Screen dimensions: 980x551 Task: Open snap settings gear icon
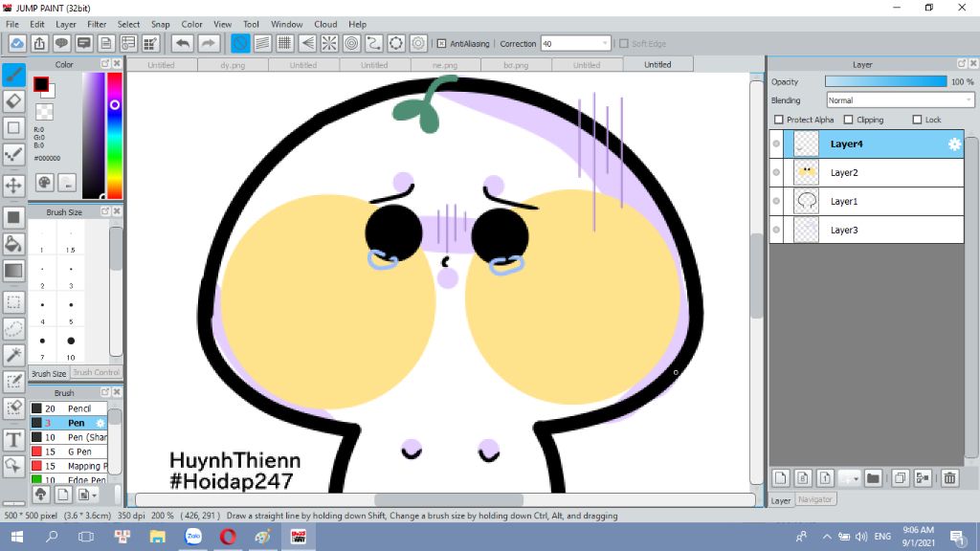[x=418, y=44]
